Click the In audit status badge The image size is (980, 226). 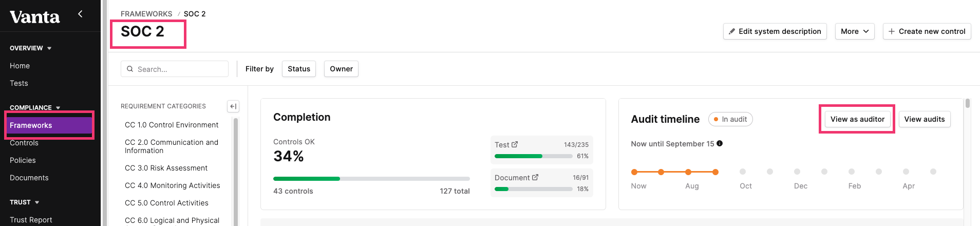tap(730, 119)
